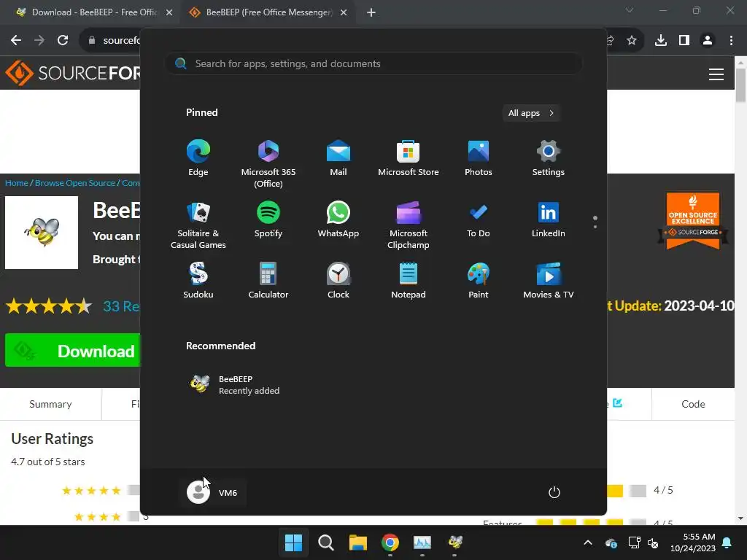Open the To Do app
The height and width of the screenshot is (560, 747).
pyautogui.click(x=479, y=219)
